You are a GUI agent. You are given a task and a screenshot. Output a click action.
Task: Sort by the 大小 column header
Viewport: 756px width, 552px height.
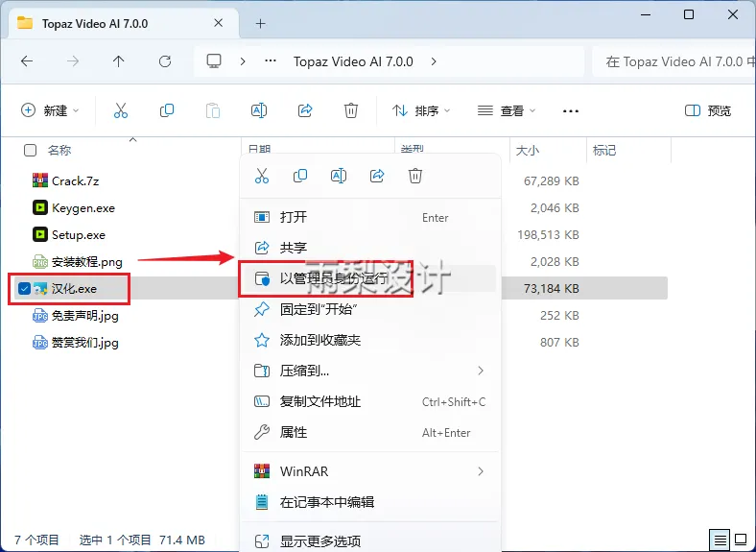(528, 151)
